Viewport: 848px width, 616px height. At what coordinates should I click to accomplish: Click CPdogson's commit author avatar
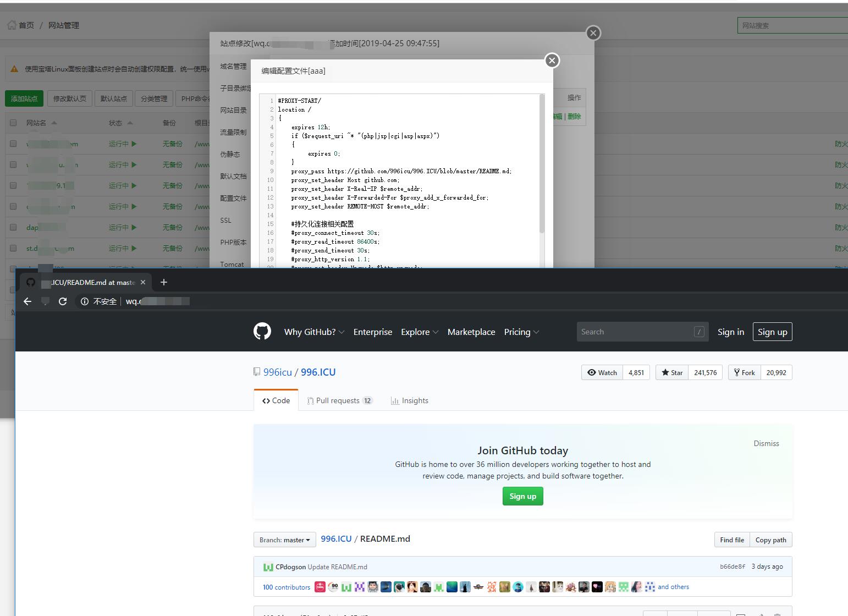coord(268,567)
